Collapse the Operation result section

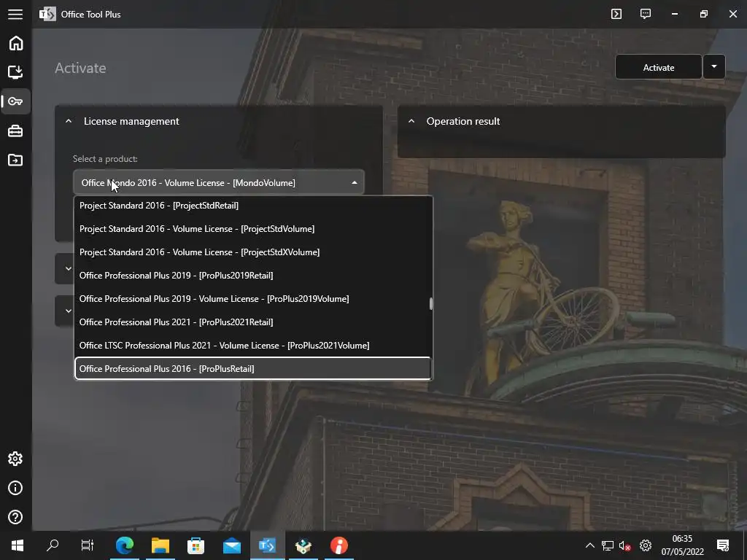[411, 121]
